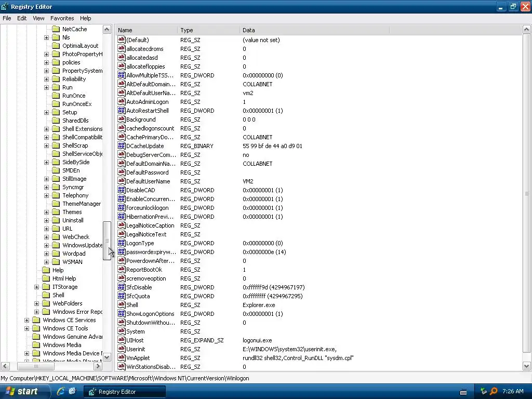Viewport: 532px width, 399px height.
Task: Click the LogonType DWORD icon
Action: [122, 243]
